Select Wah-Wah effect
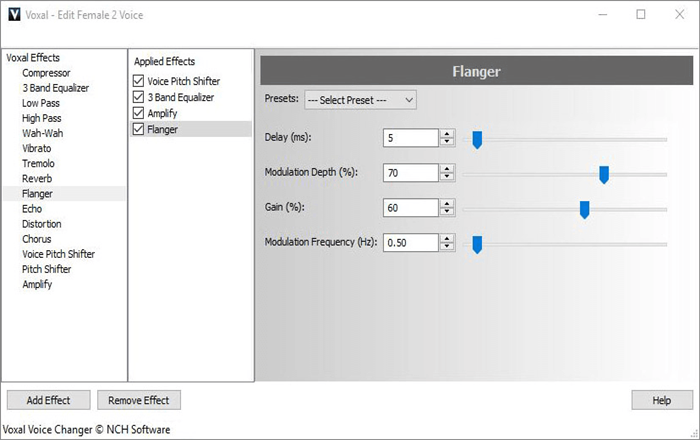 pos(42,133)
